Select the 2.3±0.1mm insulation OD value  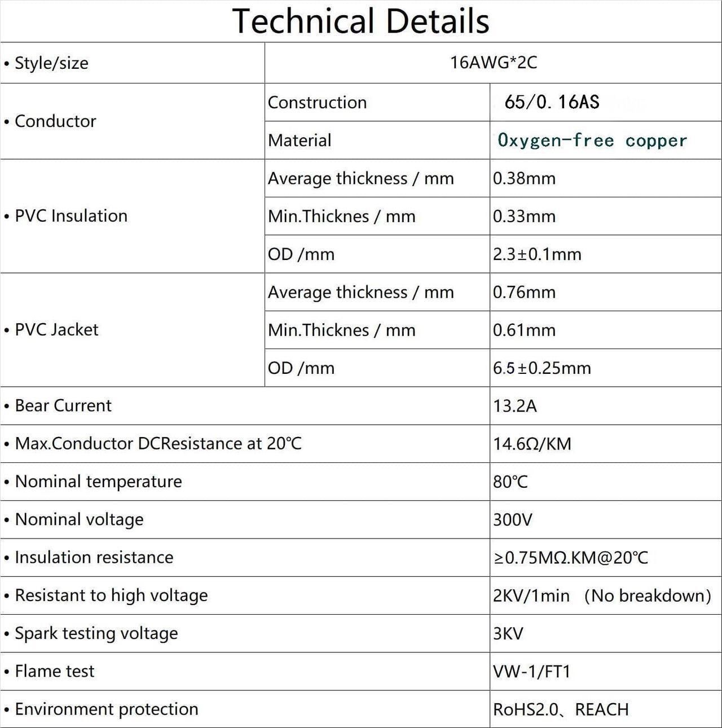(x=537, y=254)
